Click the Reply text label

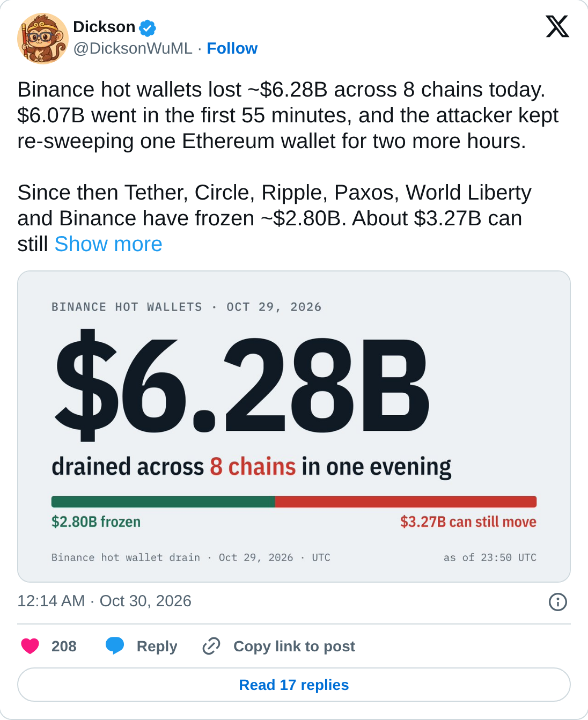[x=157, y=646]
